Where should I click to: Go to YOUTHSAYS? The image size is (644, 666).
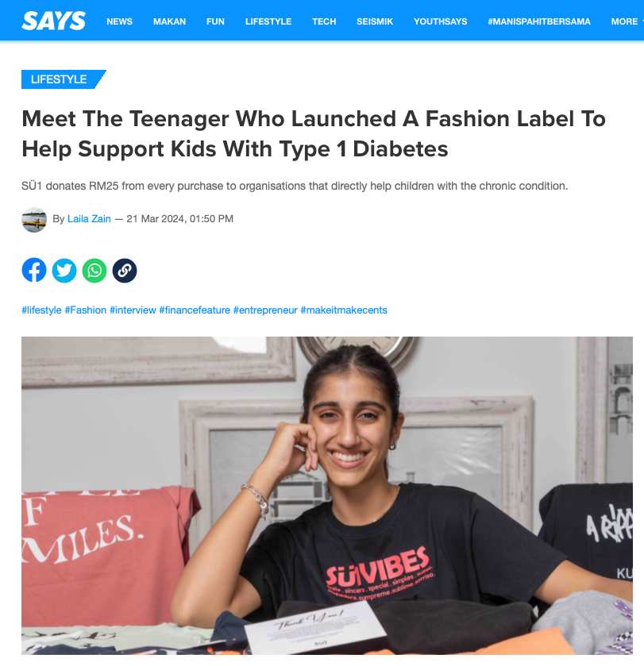click(x=441, y=21)
